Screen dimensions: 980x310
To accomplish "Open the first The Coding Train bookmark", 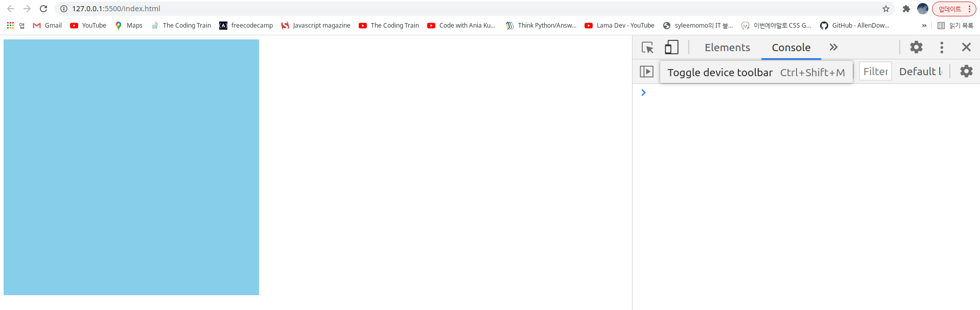I will [181, 25].
